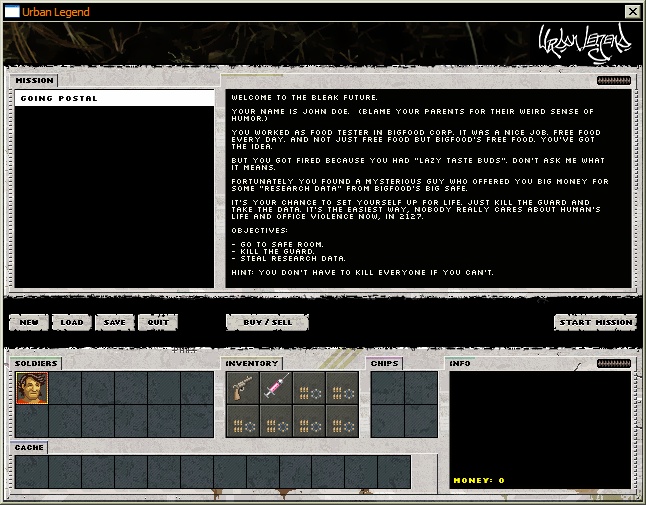Select the bottom-row second inventory ammo item

(x=276, y=421)
